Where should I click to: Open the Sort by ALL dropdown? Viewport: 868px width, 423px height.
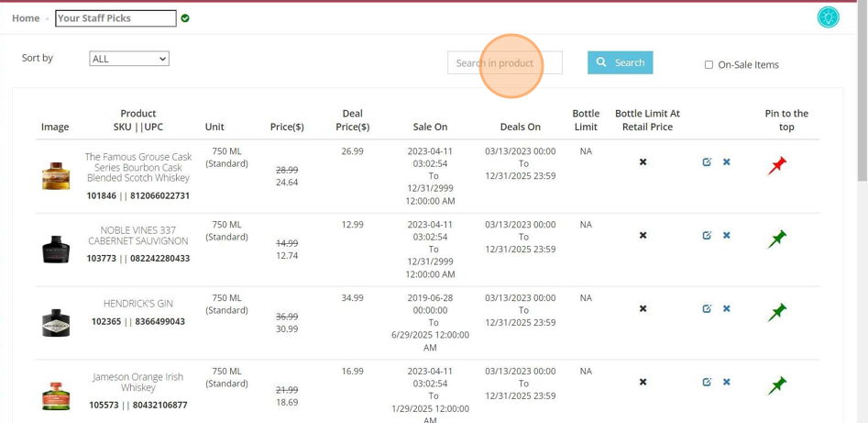click(129, 58)
